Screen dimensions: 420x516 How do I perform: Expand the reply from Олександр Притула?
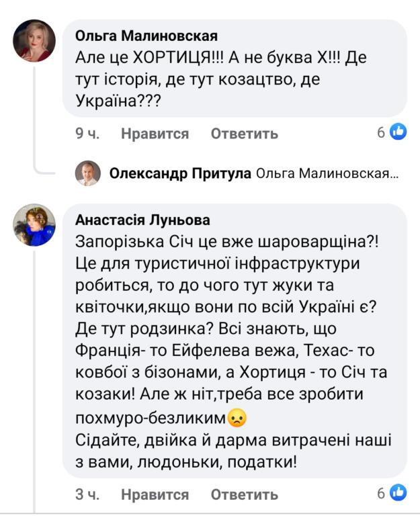coord(180,174)
